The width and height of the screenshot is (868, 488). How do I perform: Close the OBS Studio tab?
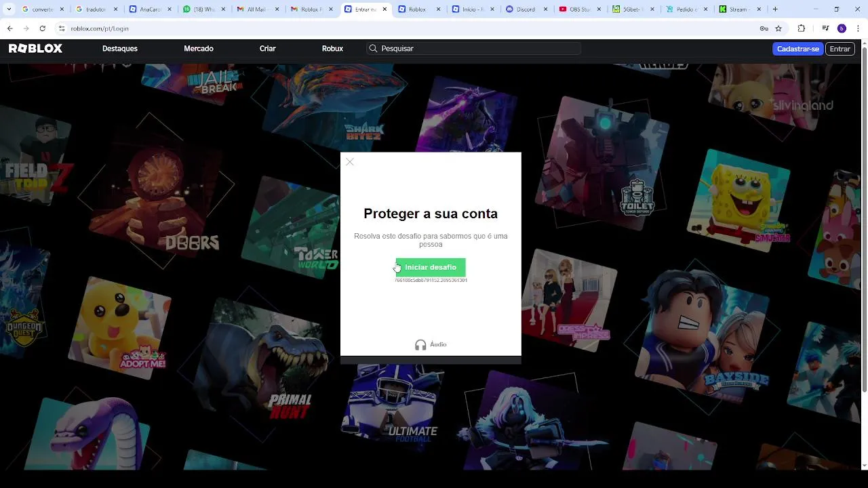click(x=598, y=9)
